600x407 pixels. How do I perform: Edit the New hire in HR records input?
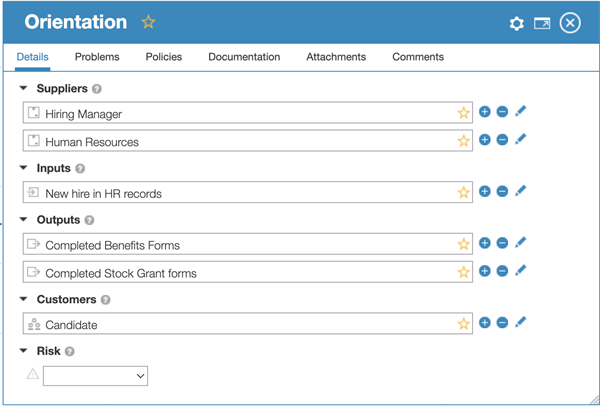[x=520, y=191]
